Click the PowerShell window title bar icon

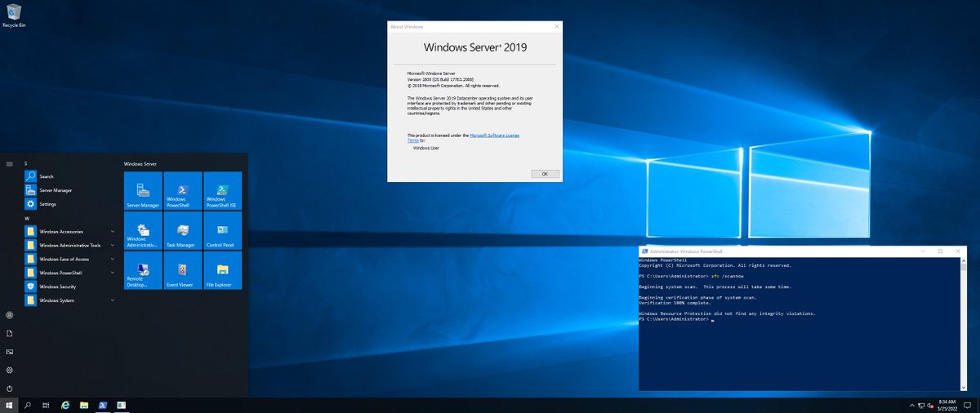(x=644, y=251)
